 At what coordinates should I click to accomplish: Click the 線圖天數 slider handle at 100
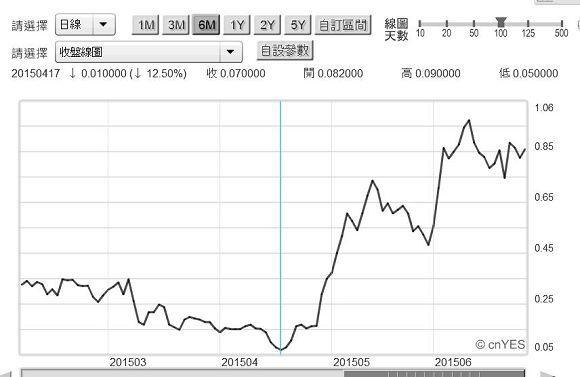[x=501, y=22]
